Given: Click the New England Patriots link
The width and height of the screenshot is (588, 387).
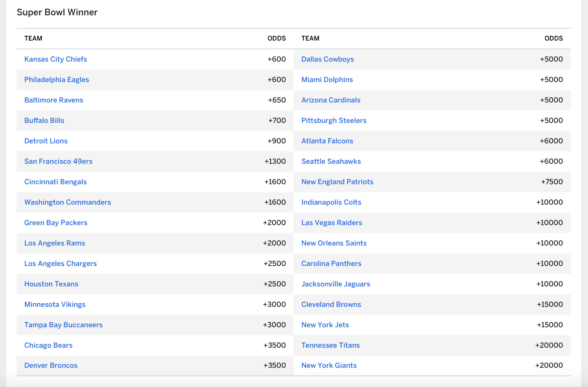Looking at the screenshot, I should (337, 182).
